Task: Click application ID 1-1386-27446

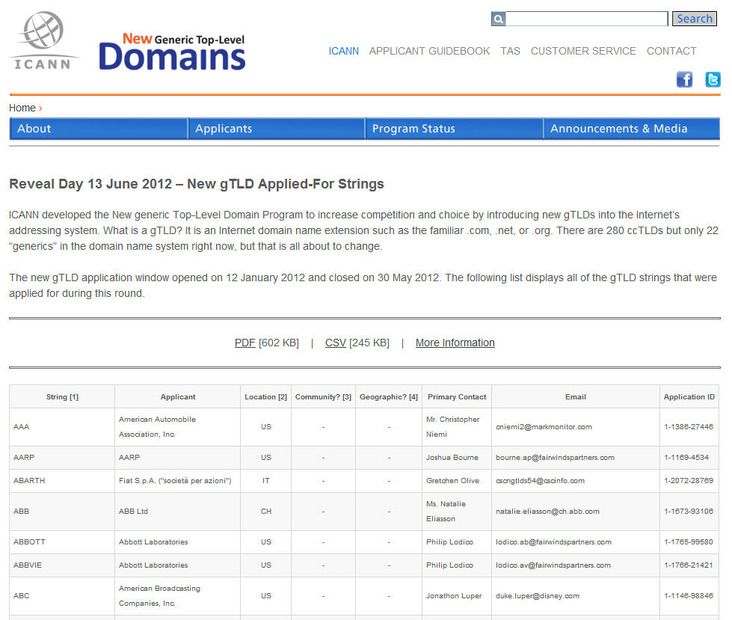Action: point(689,427)
